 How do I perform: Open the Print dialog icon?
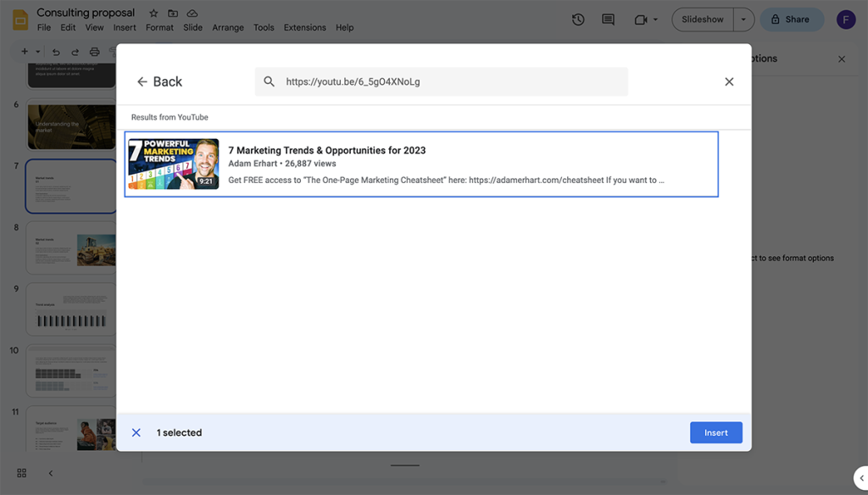96,51
